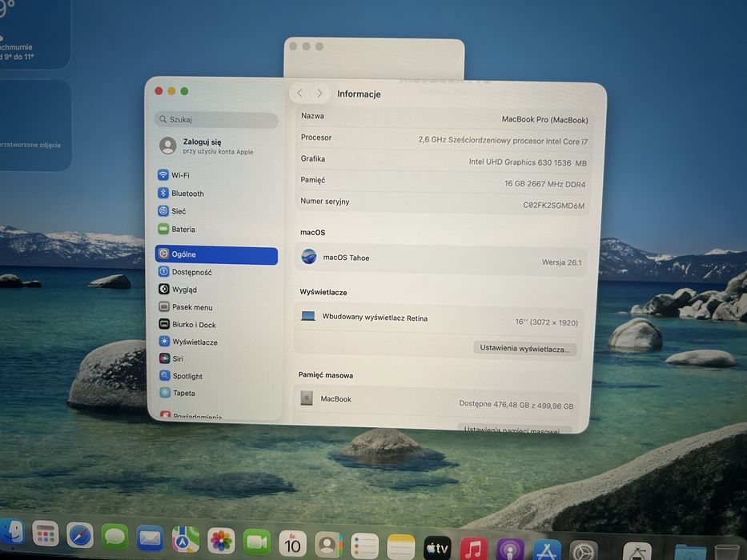747x560 pixels.
Task: Open Bluetooth settings in the sidebar
Action: 181,193
